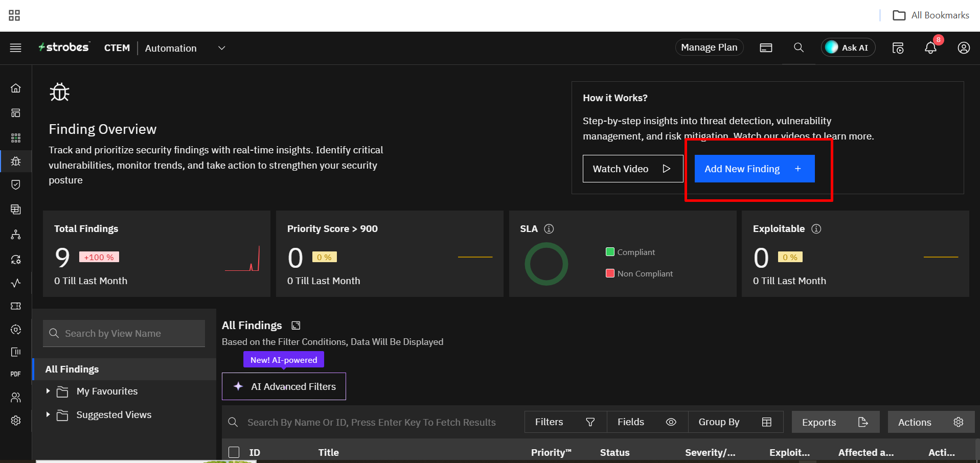Click the SLA info icon
The image size is (980, 463).
pyautogui.click(x=549, y=229)
